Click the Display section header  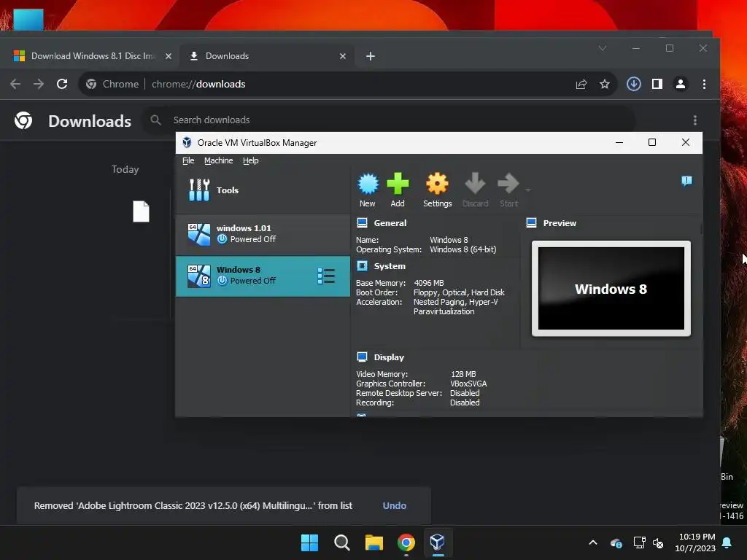(389, 357)
